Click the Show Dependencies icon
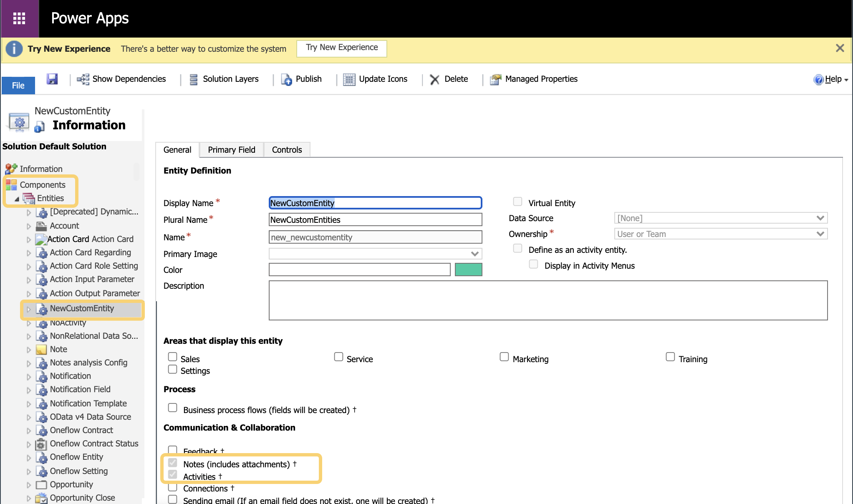The image size is (853, 504). 83,79
